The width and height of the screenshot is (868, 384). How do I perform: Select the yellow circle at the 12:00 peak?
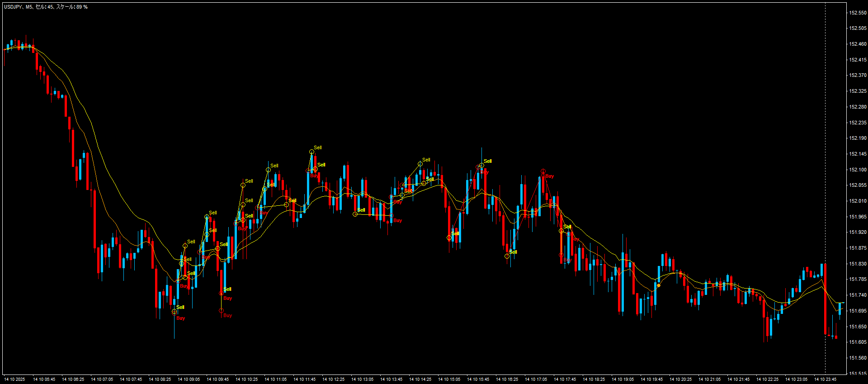point(311,152)
